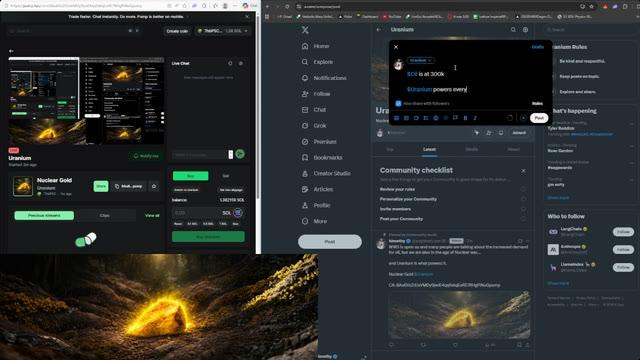Click the Notify me button
The height and width of the screenshot is (360, 640).
pos(146,156)
